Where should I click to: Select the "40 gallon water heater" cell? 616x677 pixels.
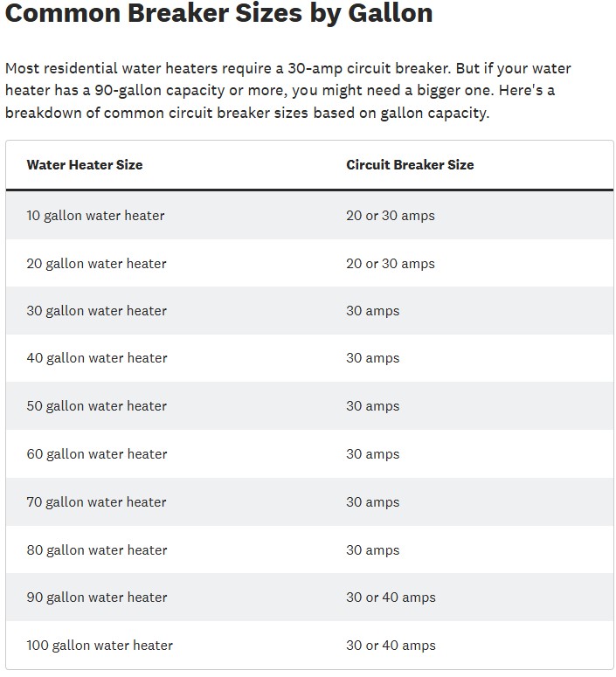[96, 358]
